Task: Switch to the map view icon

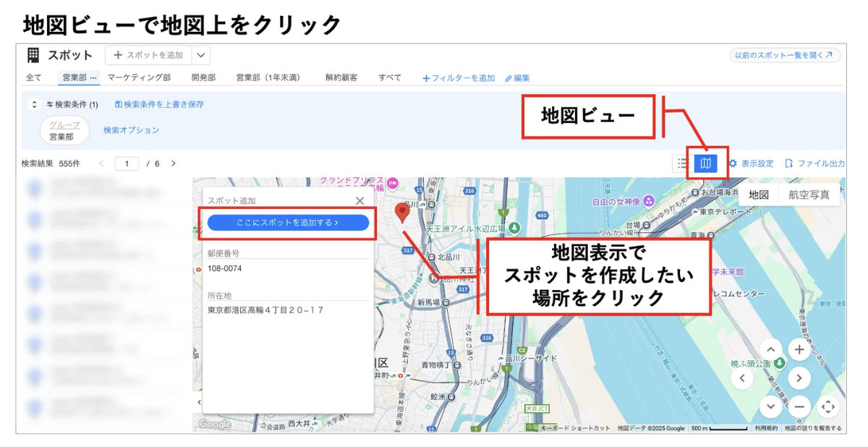Action: point(705,163)
